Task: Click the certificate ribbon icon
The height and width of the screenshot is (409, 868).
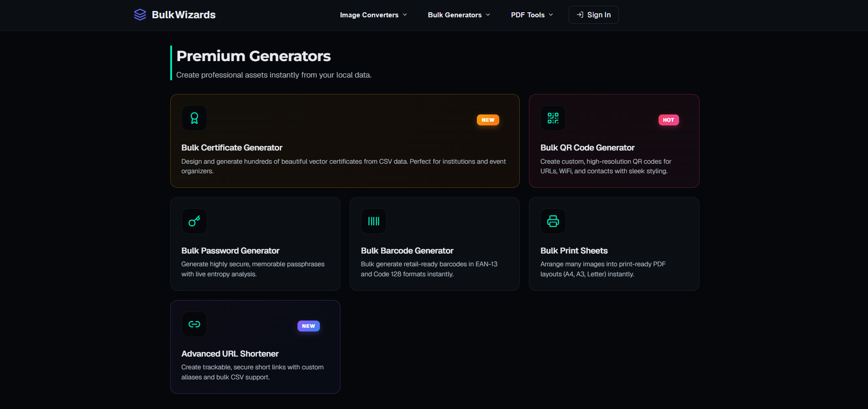Action: click(x=194, y=118)
